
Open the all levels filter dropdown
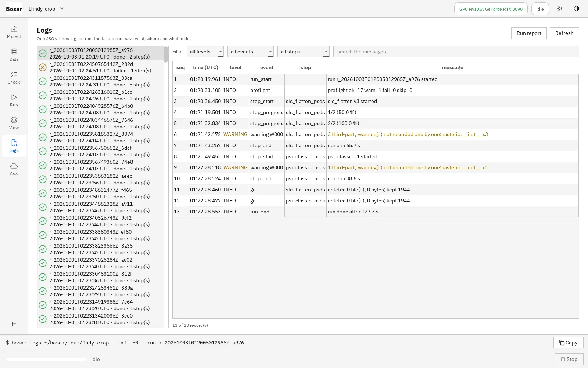coord(205,52)
